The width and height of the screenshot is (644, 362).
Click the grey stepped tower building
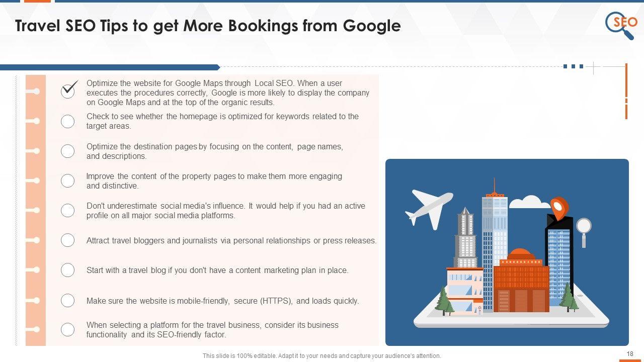[x=465, y=238]
